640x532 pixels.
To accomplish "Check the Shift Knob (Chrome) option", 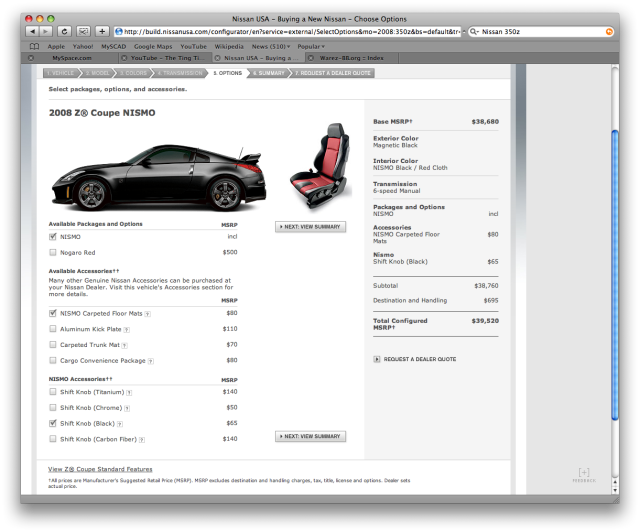I will click(x=53, y=407).
